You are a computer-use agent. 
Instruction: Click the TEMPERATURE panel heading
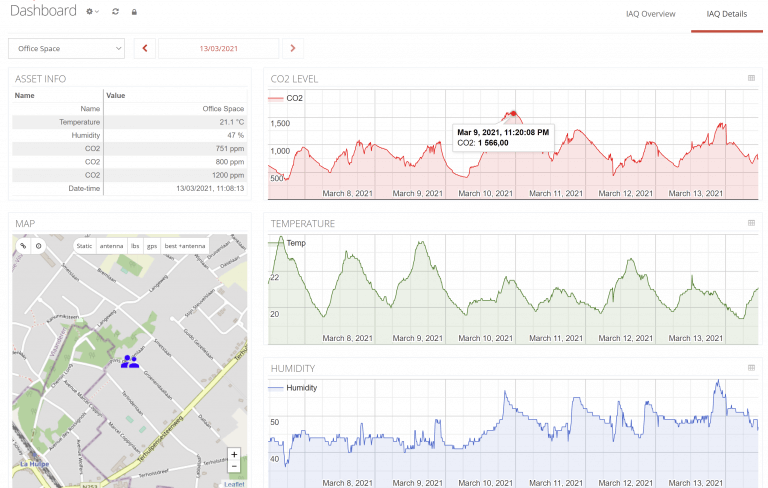[x=303, y=224]
